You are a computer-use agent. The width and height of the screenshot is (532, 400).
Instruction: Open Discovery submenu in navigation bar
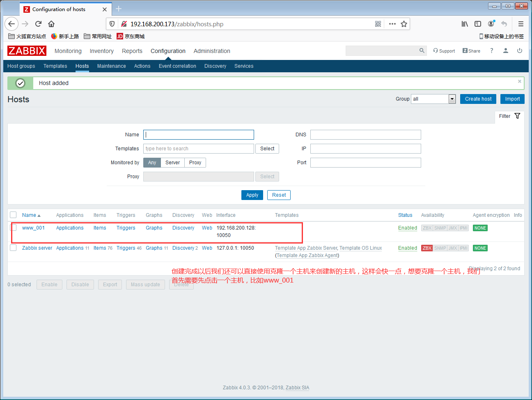coord(216,66)
